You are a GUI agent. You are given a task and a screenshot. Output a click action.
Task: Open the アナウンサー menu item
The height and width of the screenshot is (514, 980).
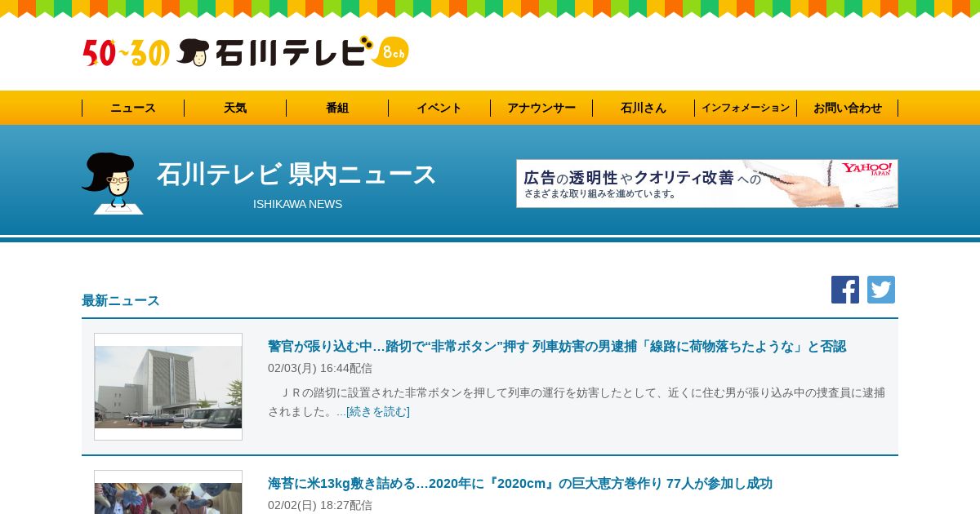[541, 108]
